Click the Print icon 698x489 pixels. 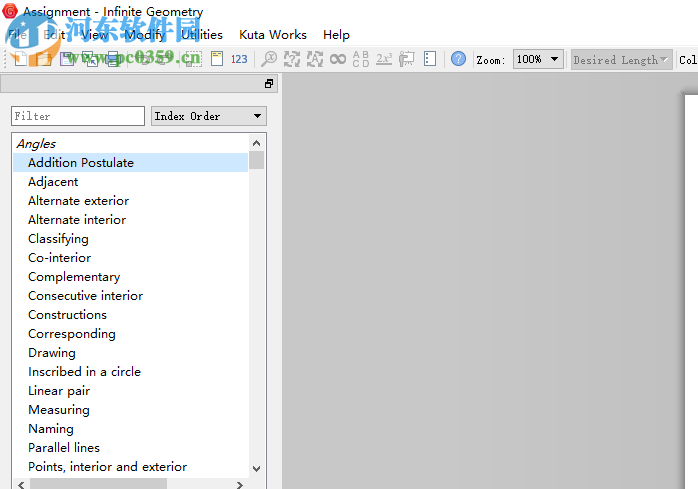[114, 59]
